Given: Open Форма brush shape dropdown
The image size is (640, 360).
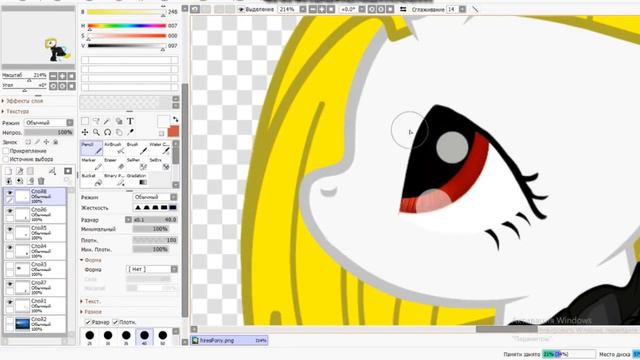Looking at the screenshot, I should click(x=152, y=269).
